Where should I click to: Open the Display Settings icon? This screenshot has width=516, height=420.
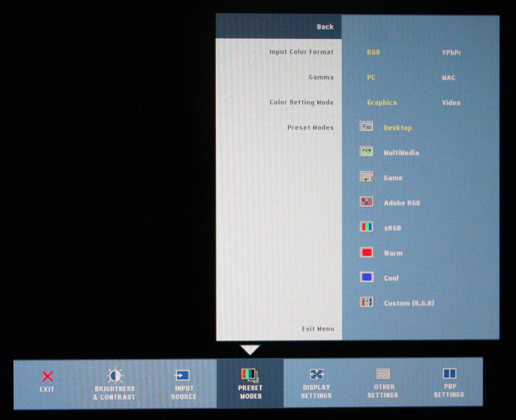316,374
